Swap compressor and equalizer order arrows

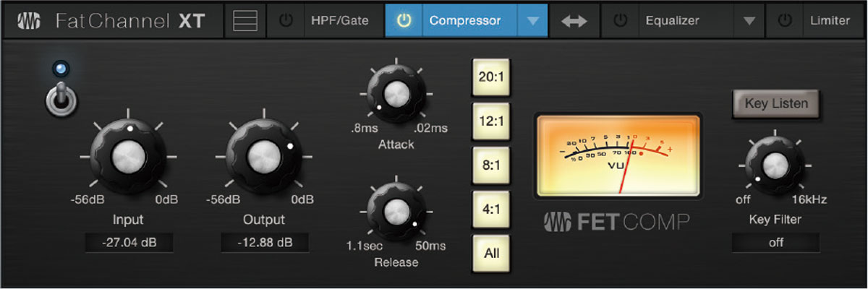pos(574,22)
